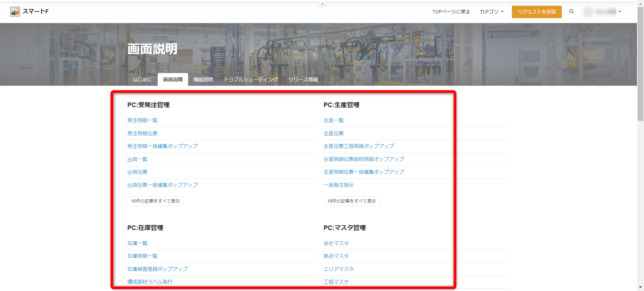This screenshot has height=291, width=644.
Task: Open the 生産伝票工程明細ポップアップ link
Action: pos(359,146)
